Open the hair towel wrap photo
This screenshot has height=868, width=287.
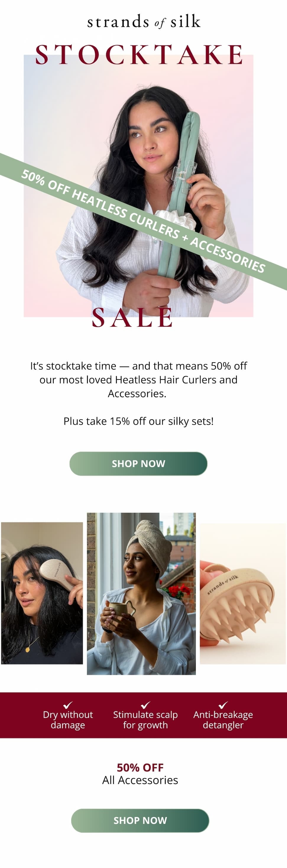(141, 594)
